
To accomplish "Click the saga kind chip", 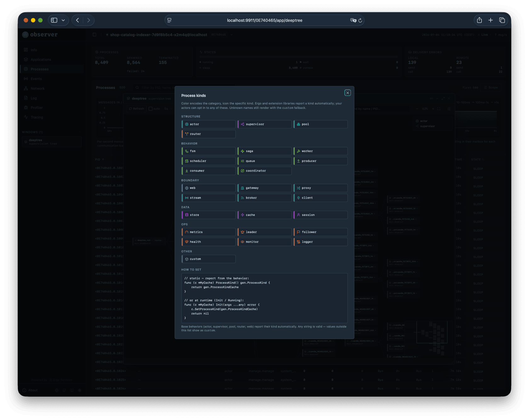I will pyautogui.click(x=264, y=151).
